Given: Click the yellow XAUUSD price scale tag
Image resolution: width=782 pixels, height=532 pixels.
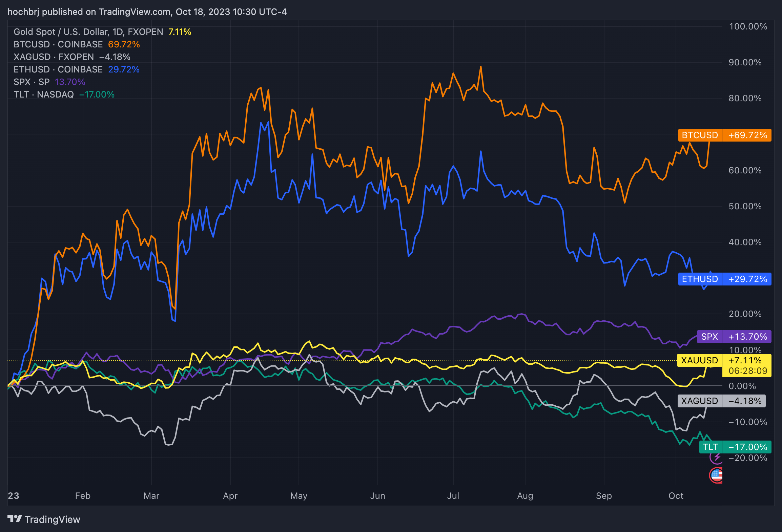Looking at the screenshot, I should tap(699, 360).
